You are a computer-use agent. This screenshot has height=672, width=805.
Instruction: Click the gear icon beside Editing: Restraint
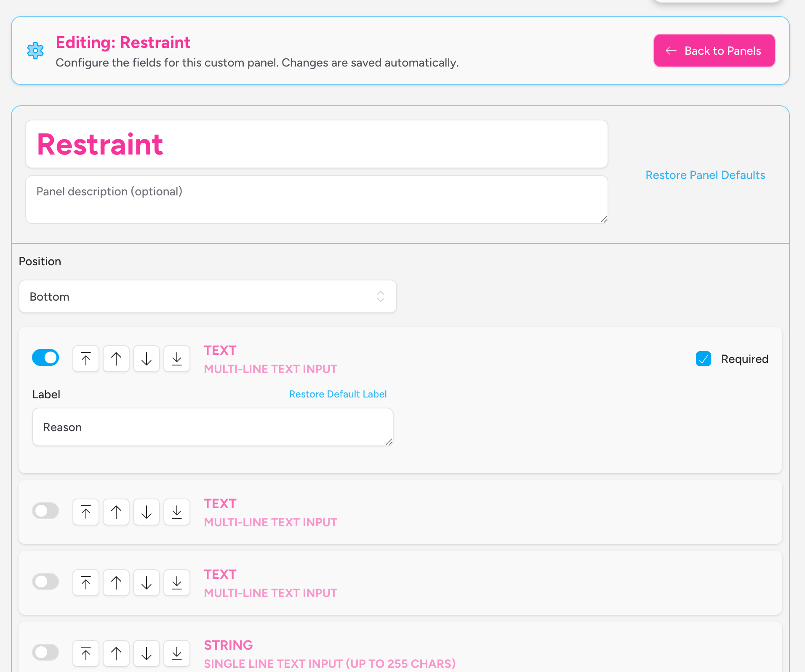[x=36, y=51]
